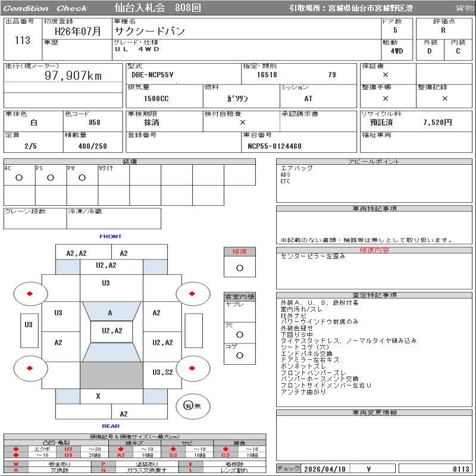Toggle the AC equipment circle
This screenshot has width=476, height=476.
tap(19, 177)
